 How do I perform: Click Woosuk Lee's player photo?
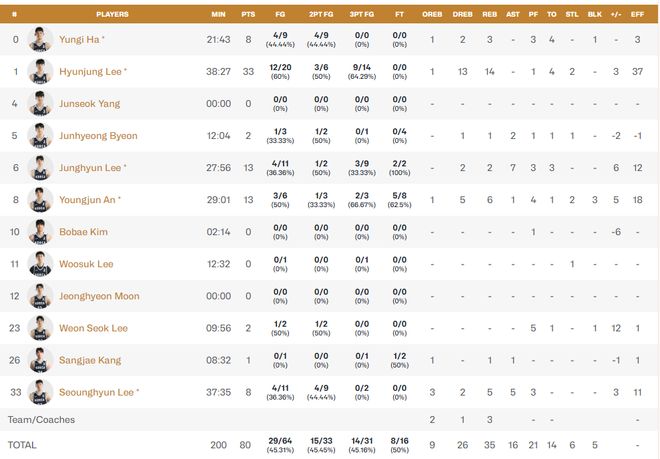coord(40,264)
